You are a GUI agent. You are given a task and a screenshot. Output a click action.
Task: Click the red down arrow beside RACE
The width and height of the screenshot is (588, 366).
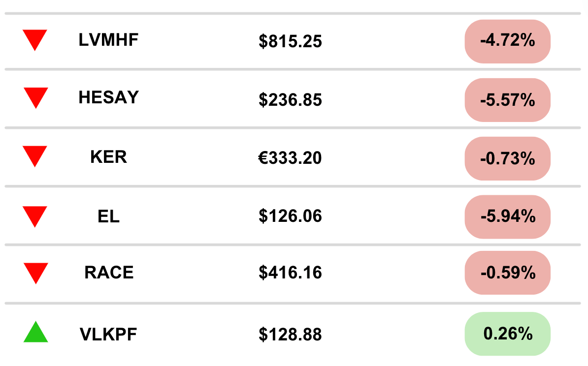tap(35, 272)
